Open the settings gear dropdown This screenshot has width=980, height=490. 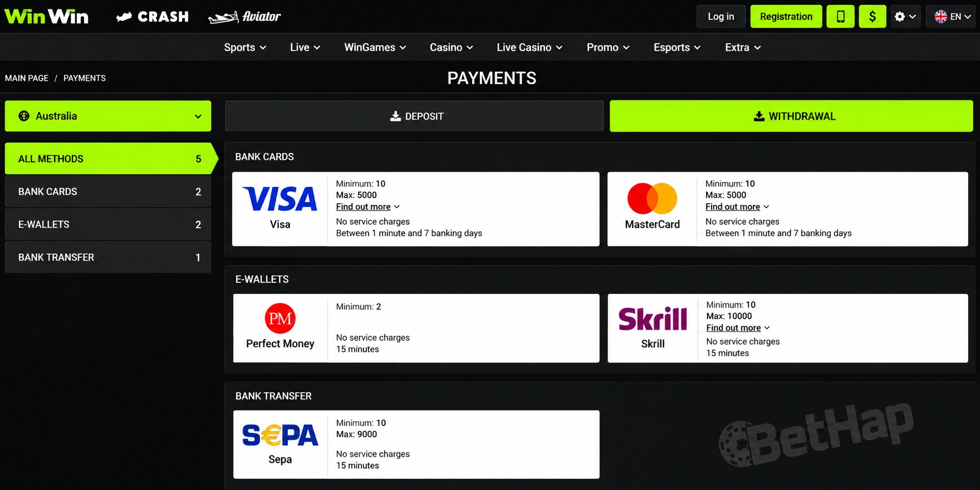point(905,17)
